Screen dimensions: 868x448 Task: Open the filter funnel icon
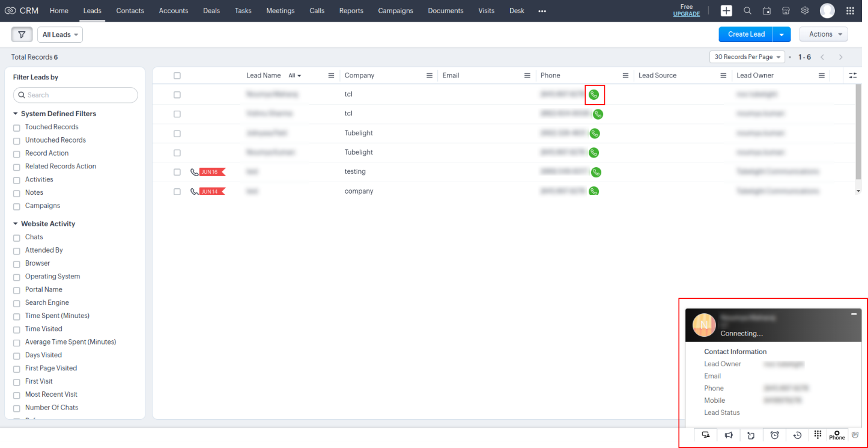point(22,35)
